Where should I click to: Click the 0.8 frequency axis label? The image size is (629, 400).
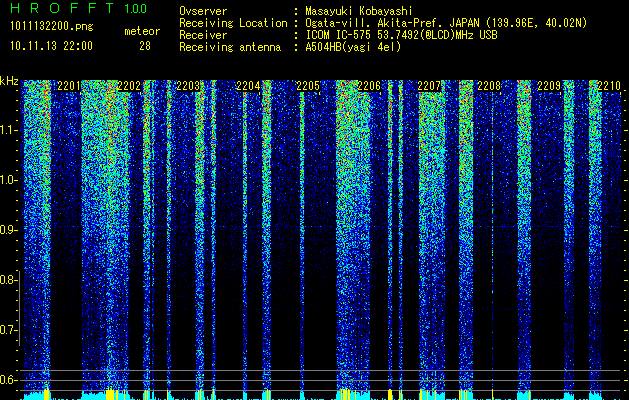(x=8, y=280)
